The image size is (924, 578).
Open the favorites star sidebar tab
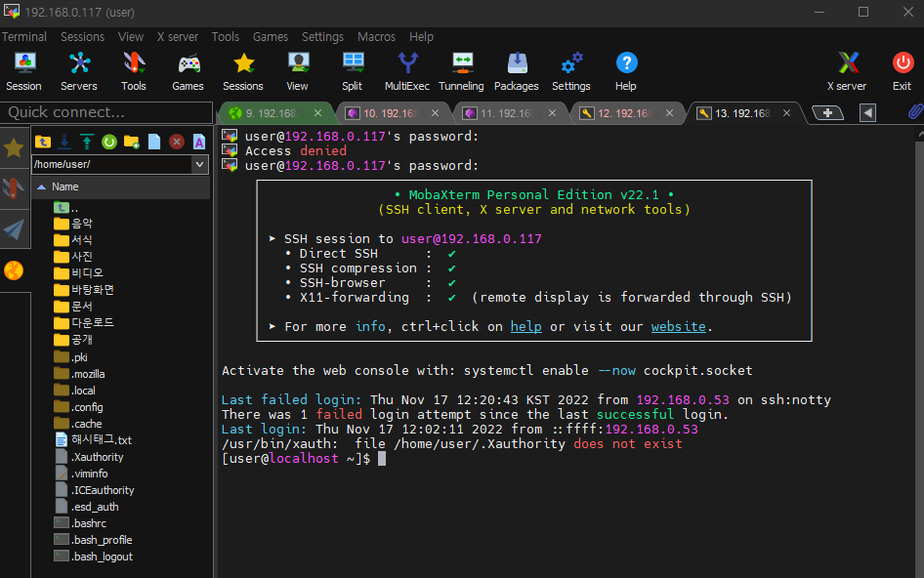click(14, 147)
